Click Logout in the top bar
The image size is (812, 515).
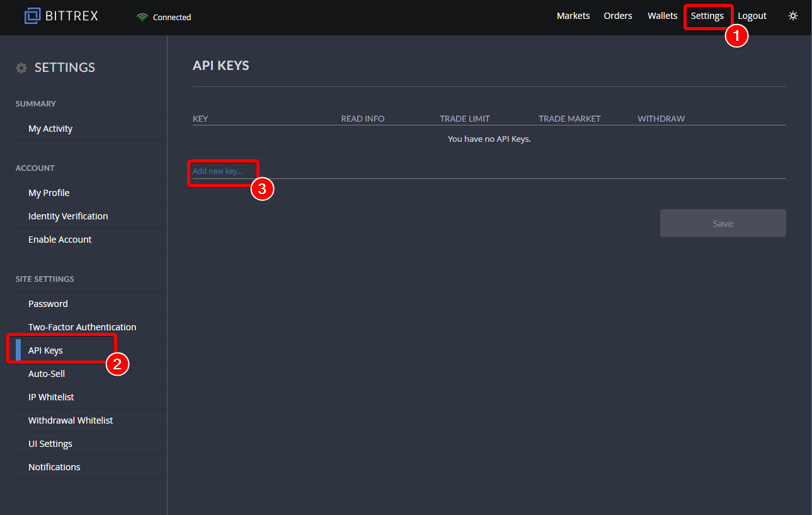pos(752,16)
